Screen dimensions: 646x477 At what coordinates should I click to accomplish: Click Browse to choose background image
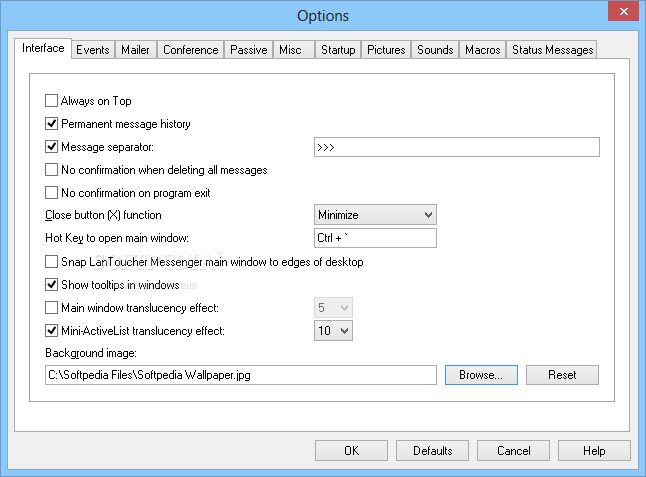[x=481, y=375]
